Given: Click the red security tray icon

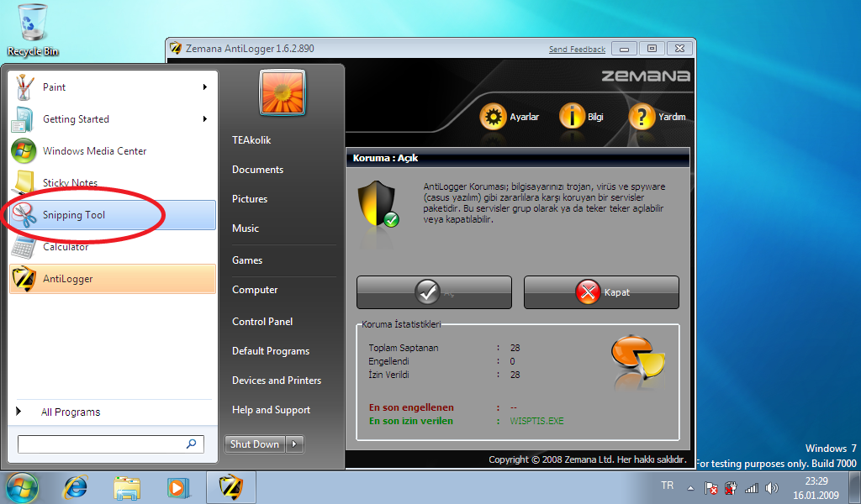Looking at the screenshot, I should point(731,488).
